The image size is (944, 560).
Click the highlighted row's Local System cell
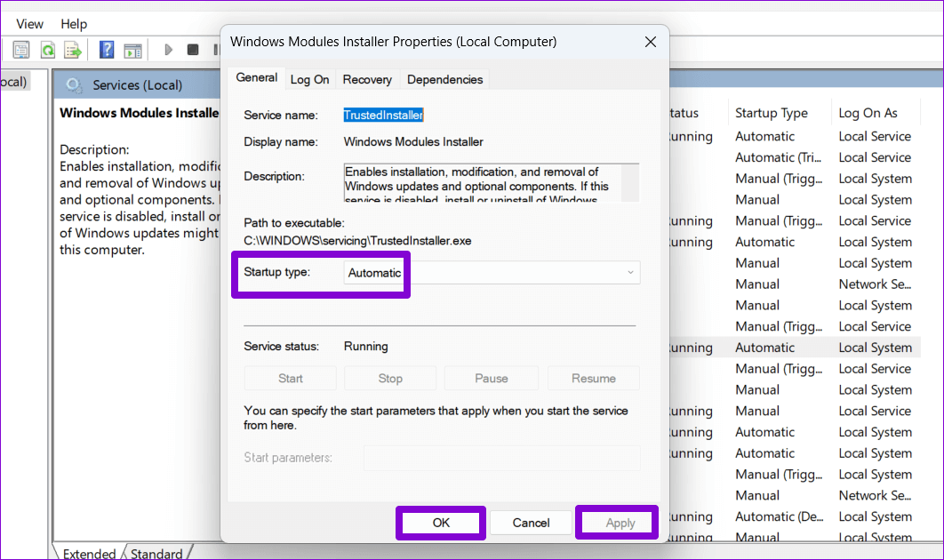(x=875, y=348)
